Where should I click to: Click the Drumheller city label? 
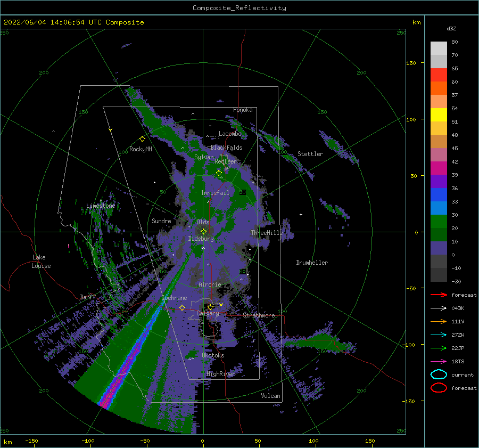tap(312, 263)
